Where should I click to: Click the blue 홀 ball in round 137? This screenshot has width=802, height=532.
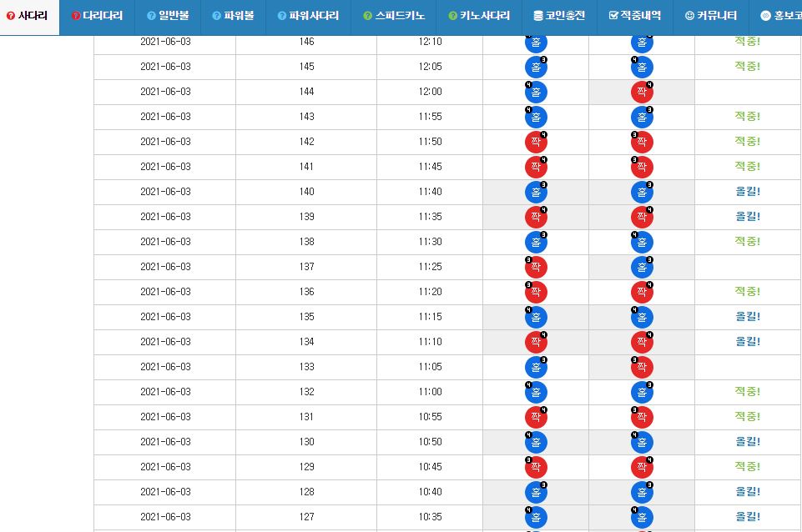(642, 268)
